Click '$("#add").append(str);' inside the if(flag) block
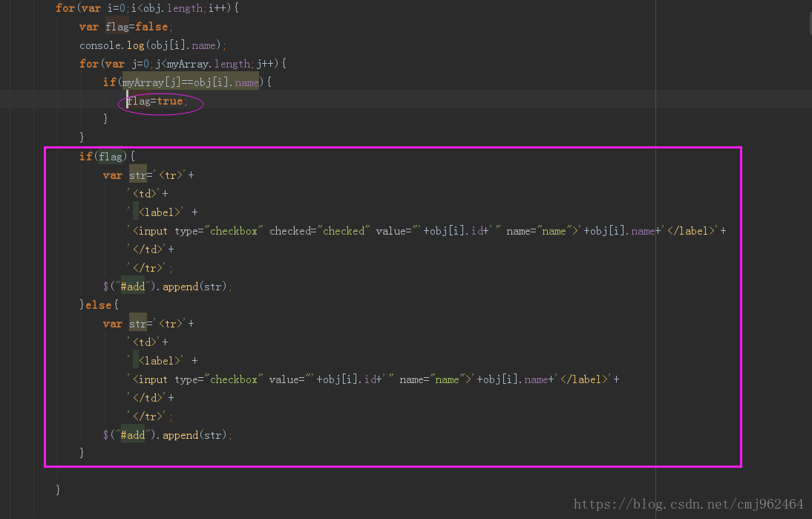Viewport: 812px width, 519px height. coord(168,287)
